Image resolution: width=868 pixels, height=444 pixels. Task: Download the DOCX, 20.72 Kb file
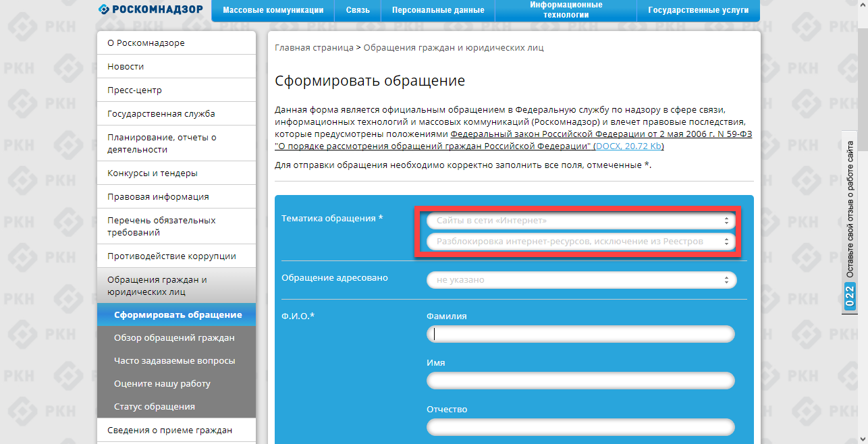[x=629, y=146]
